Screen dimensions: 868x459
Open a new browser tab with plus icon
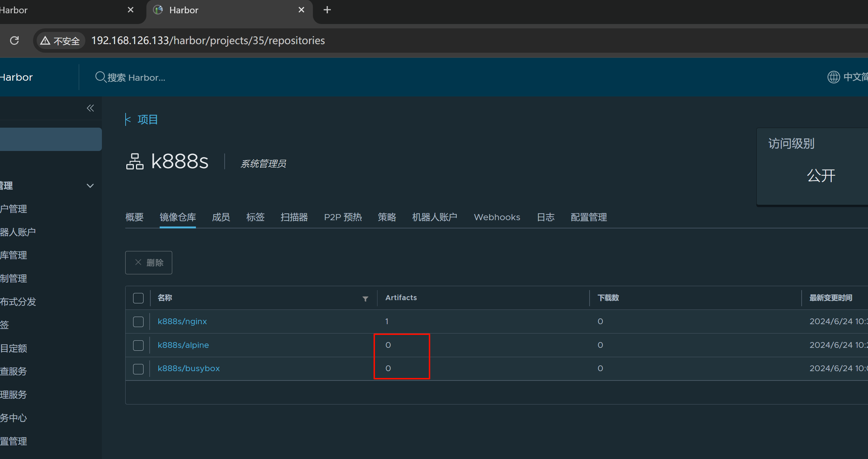(327, 10)
